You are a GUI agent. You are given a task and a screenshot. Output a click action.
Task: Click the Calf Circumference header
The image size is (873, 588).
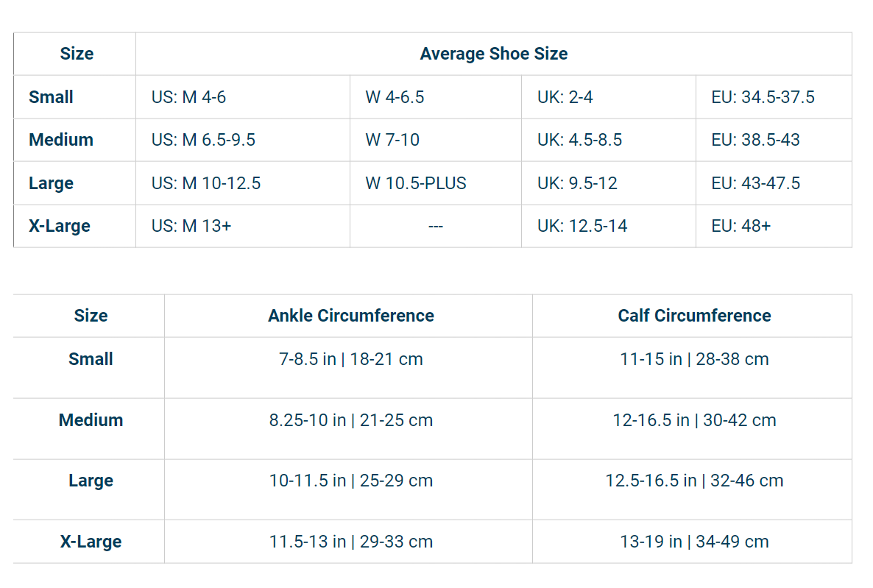693,315
